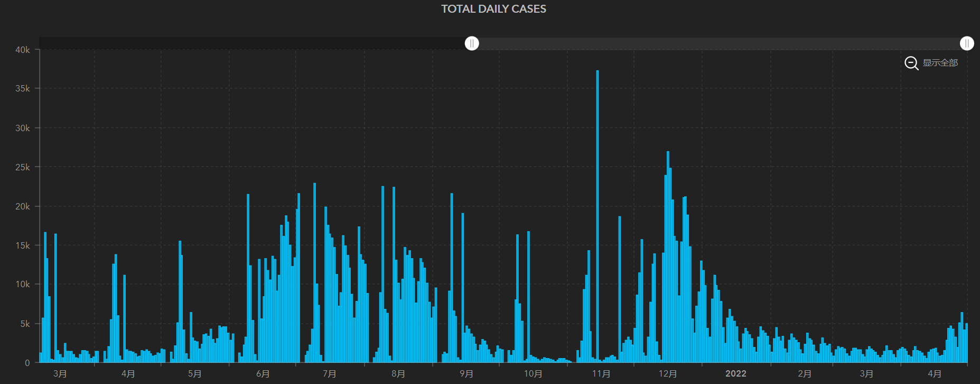Viewport: 980px width, 384px height.
Task: Click the 20k y-axis label
Action: pos(23,206)
